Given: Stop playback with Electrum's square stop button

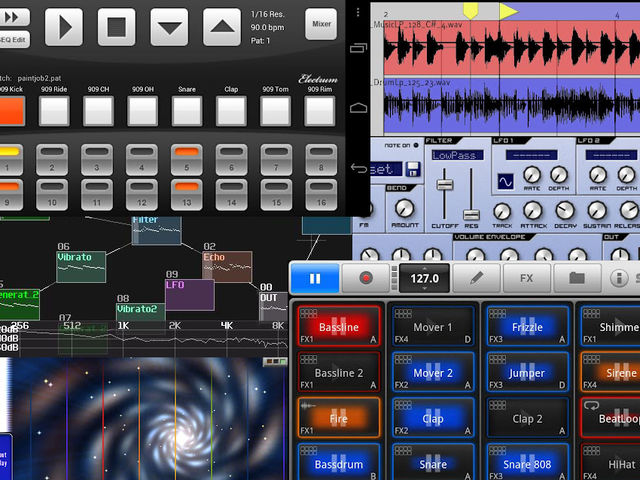Looking at the screenshot, I should 116,27.
